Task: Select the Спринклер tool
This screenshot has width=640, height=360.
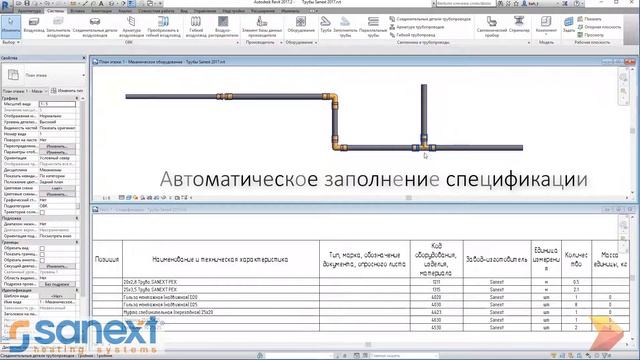Action: [x=519, y=24]
